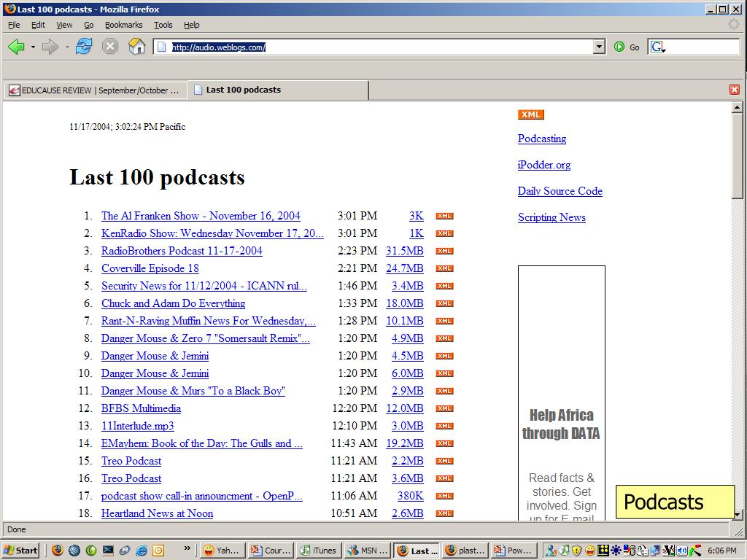747x560 pixels.
Task: Launch Internet Explorer from Quick Launch
Action: [142, 551]
